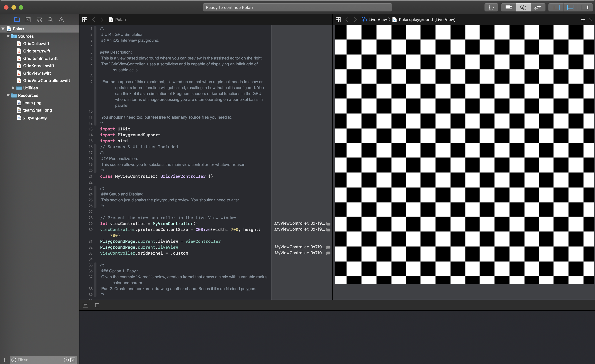Collapse the Resources folder
The height and width of the screenshot is (364, 595).
pos(8,95)
